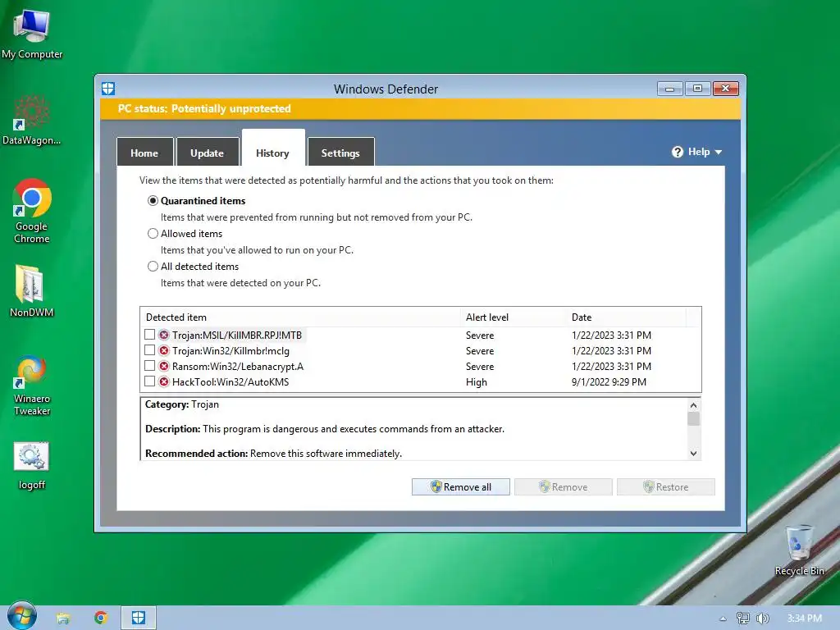This screenshot has height=630, width=840.
Task: Expand the Help dropdown arrow
Action: tap(719, 152)
